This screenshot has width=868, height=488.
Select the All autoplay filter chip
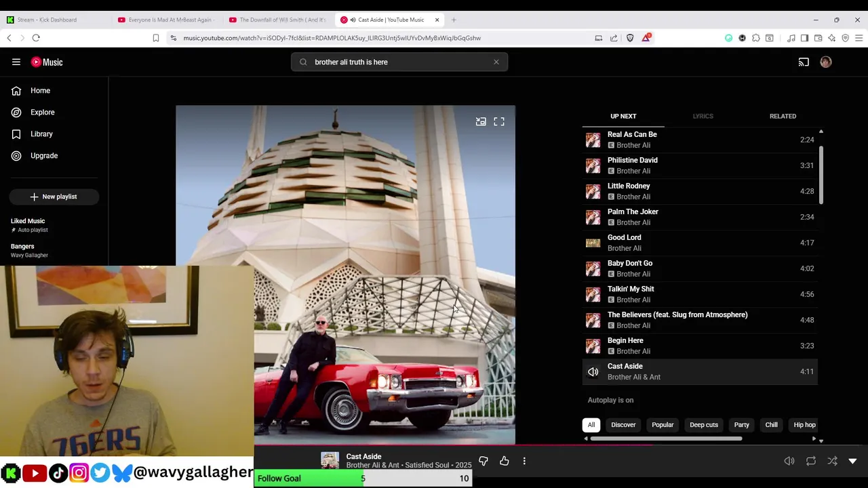(x=591, y=425)
